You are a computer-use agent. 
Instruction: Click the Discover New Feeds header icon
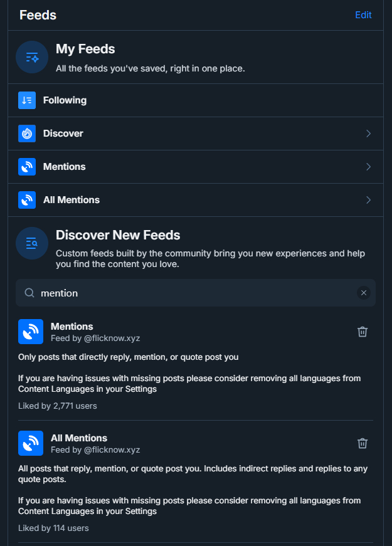coord(32,243)
